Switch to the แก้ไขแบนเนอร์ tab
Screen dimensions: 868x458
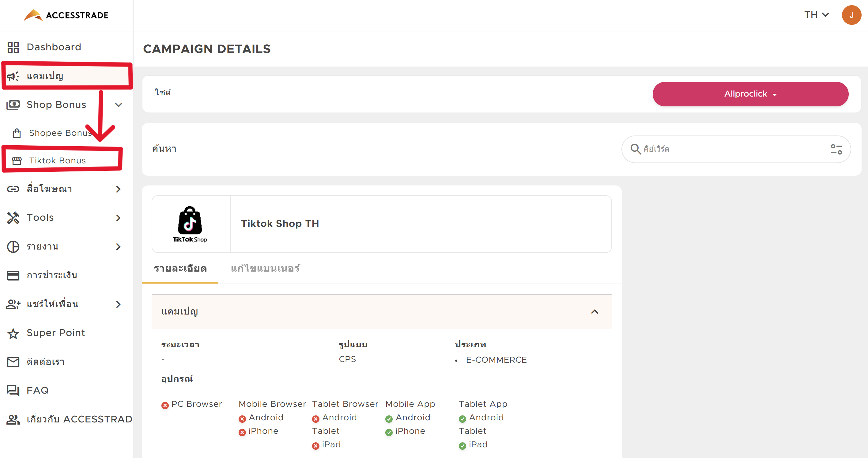tap(266, 269)
